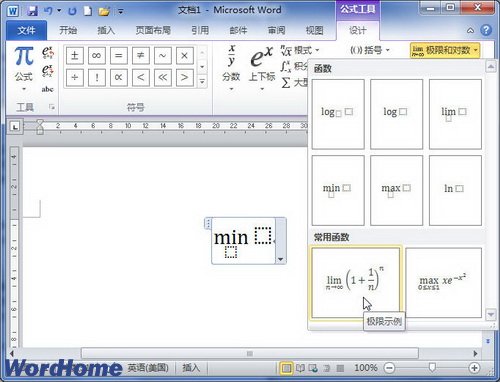This screenshot has height=382, width=500.
Task: Insert the division symbol
Action: coord(75,78)
